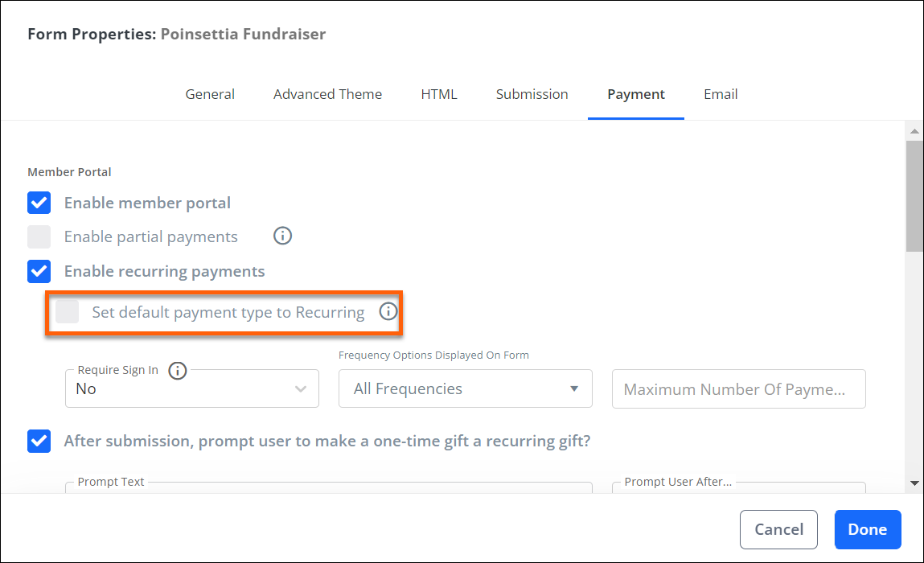The image size is (924, 563).
Task: Click the Require Sign In info icon
Action: click(x=178, y=370)
